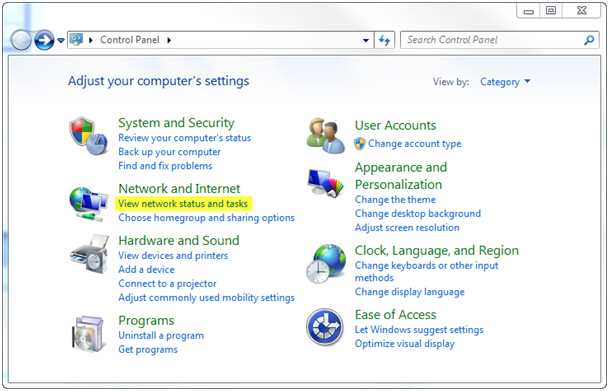Select Change desktop background
Image resolution: width=609 pixels, height=391 pixels.
[x=418, y=214]
